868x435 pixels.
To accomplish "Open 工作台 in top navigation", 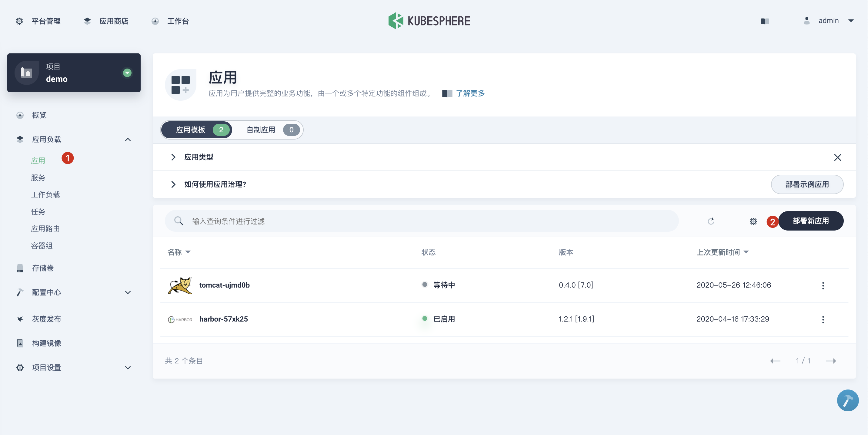I will click(178, 21).
